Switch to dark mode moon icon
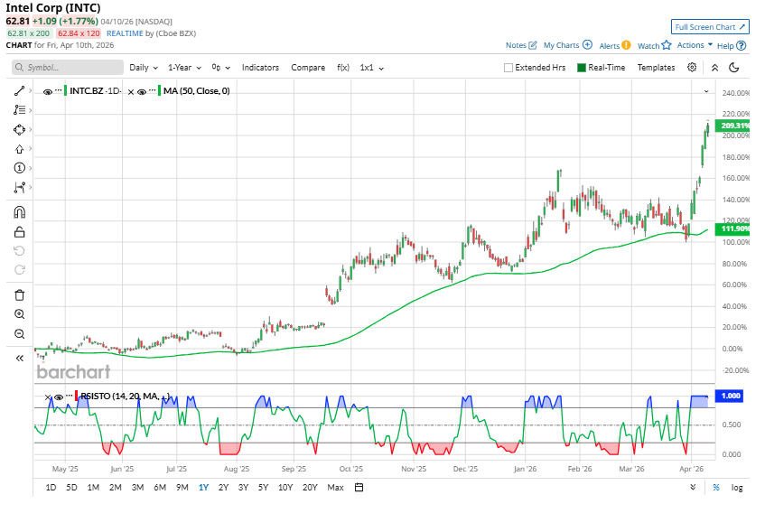Screen dimensions: 765x532 [734, 68]
